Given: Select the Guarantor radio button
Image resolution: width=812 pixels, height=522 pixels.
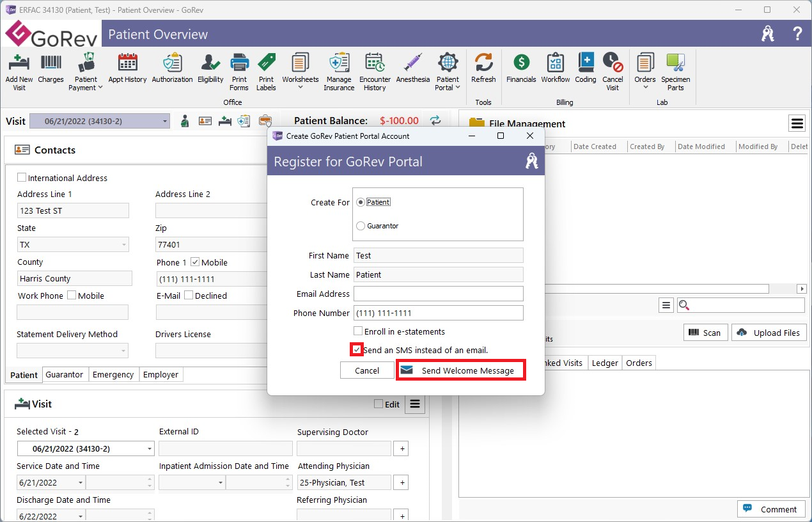Looking at the screenshot, I should tap(361, 226).
